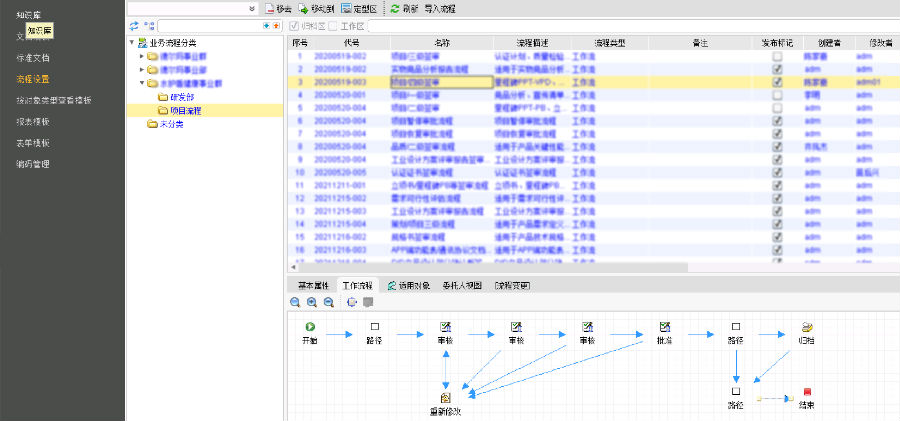Click the first zoom magnifier icon in workflow toolbar

tap(296, 301)
